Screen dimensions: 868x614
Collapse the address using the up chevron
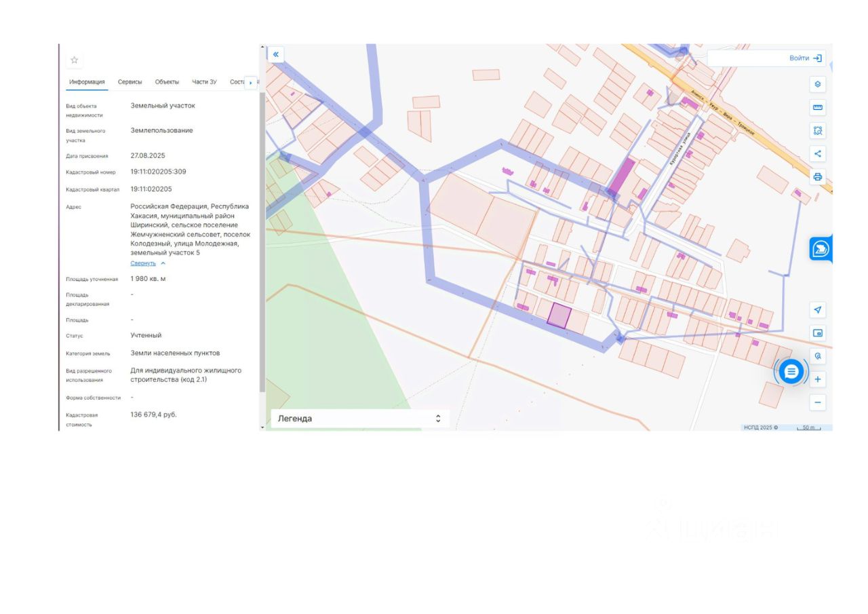coord(163,263)
